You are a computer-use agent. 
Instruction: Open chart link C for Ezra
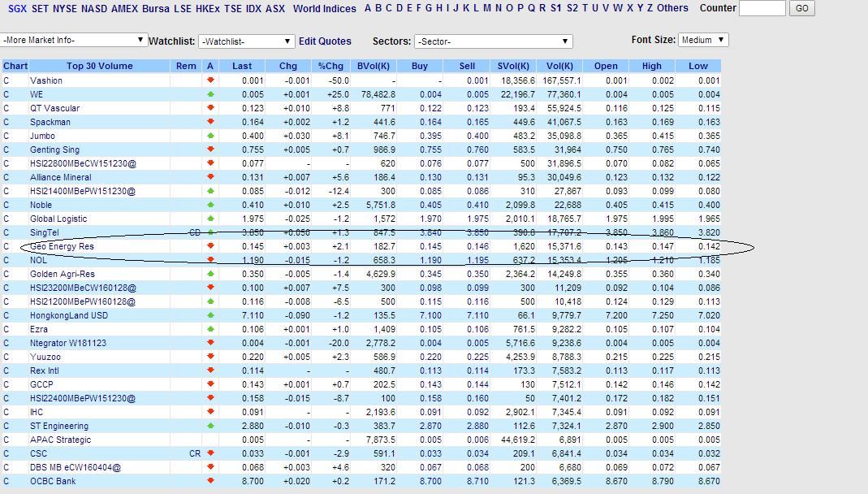click(6, 329)
